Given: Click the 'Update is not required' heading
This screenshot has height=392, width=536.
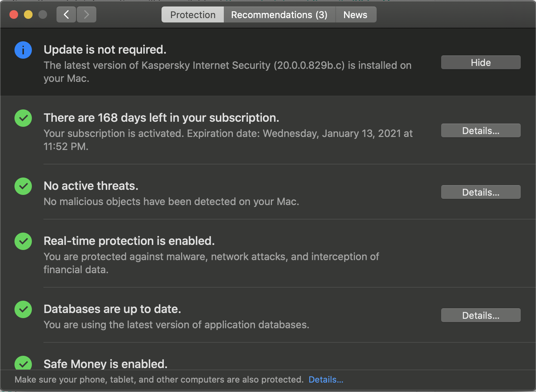Looking at the screenshot, I should pyautogui.click(x=105, y=50).
